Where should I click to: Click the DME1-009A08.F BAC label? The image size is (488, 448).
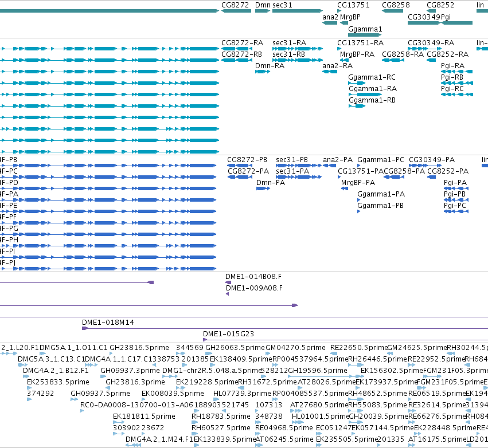pyautogui.click(x=254, y=288)
